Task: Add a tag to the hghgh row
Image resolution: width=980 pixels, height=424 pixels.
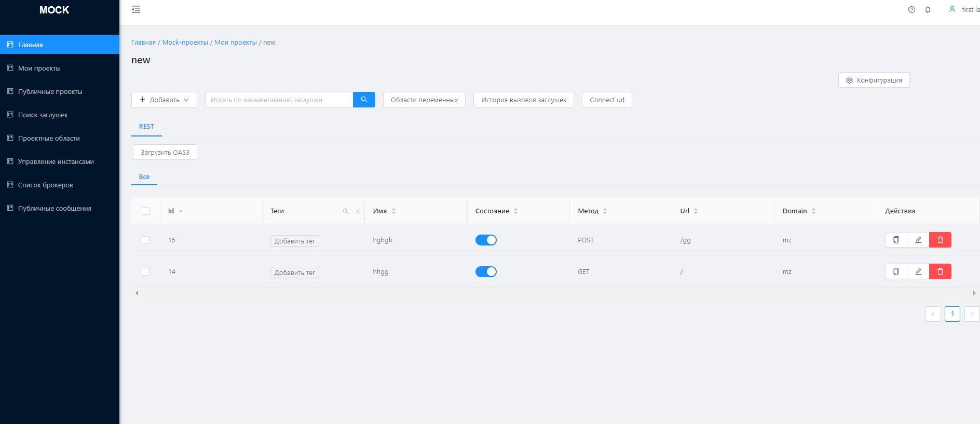Action: point(294,241)
